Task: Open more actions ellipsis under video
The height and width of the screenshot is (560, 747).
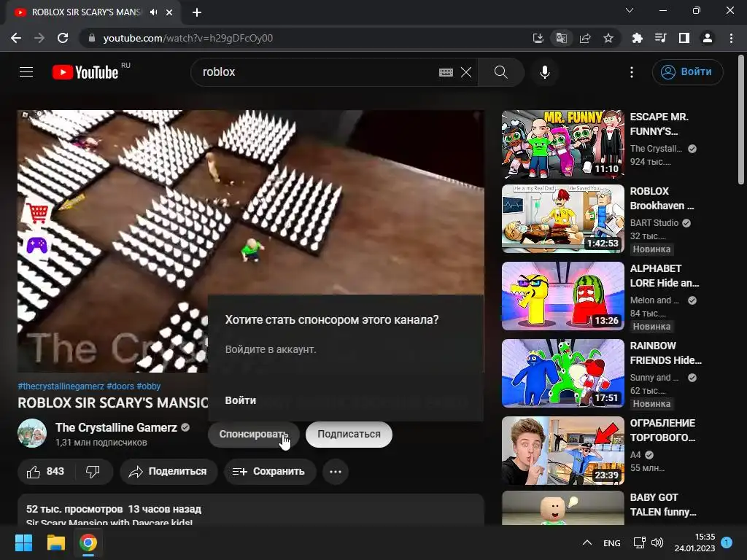Action: point(336,472)
